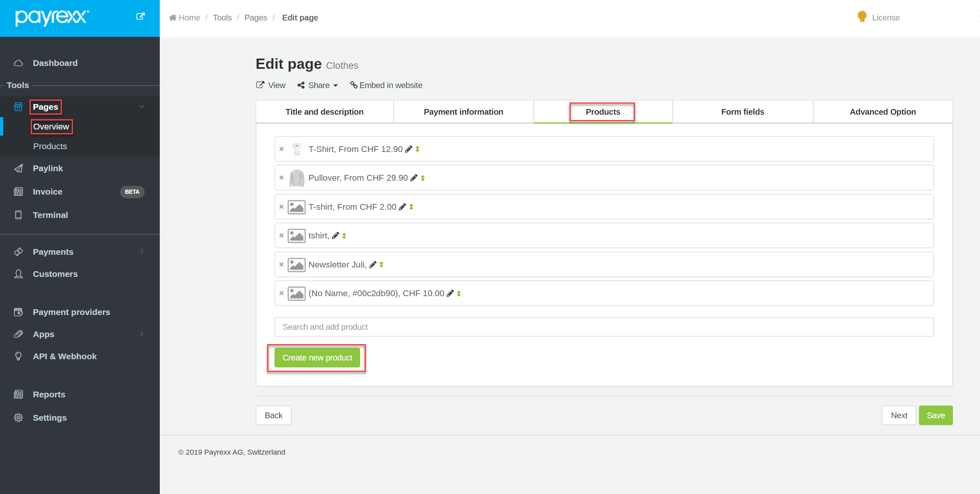Collapse the Pages sidebar section chevron

(142, 107)
